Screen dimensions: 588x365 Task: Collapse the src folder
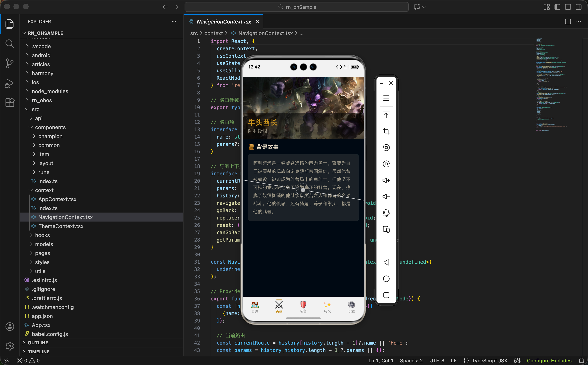tap(101, 109)
